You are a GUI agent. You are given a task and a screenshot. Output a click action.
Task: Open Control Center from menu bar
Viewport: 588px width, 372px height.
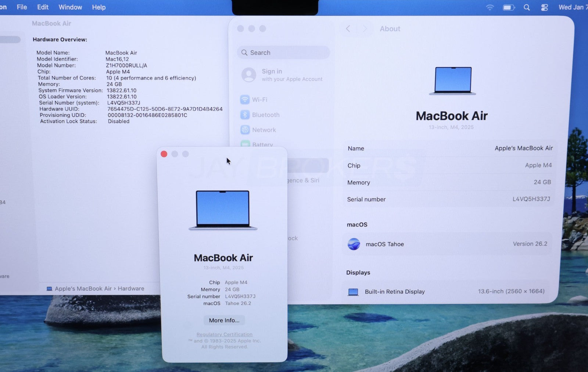pyautogui.click(x=545, y=7)
